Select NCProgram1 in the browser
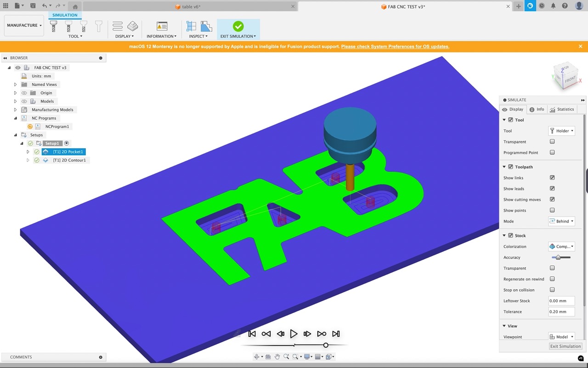 (57, 126)
